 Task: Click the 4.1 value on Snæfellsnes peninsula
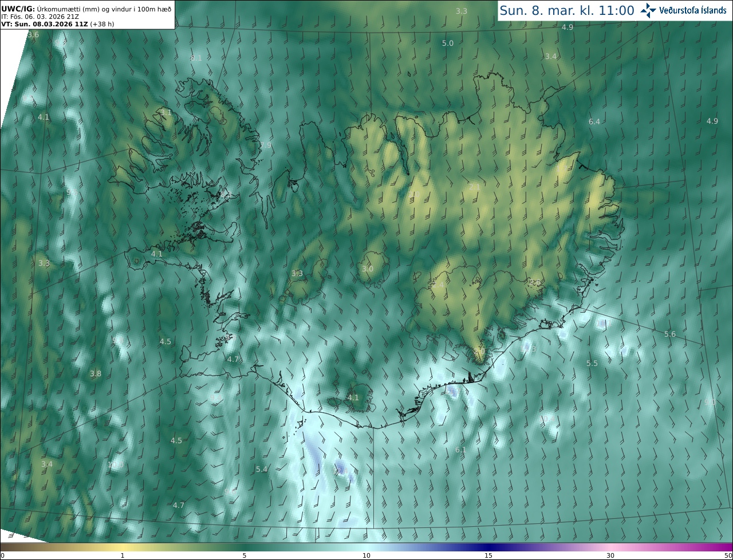[157, 254]
